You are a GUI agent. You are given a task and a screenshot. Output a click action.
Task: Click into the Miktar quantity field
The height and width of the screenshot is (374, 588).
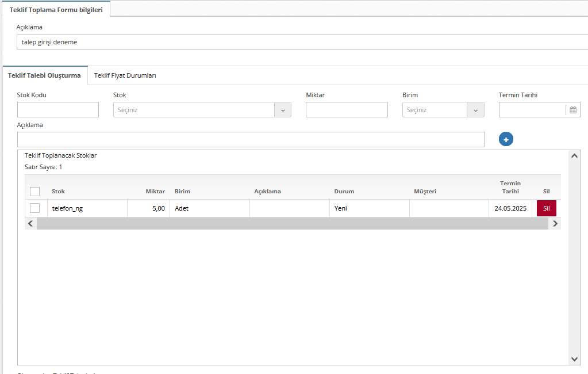tap(347, 110)
